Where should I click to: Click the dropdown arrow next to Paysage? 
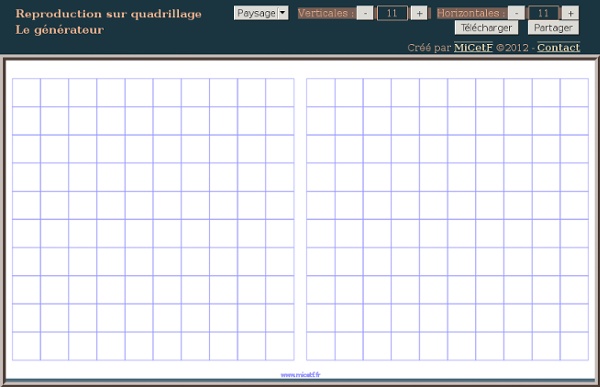[x=283, y=13]
